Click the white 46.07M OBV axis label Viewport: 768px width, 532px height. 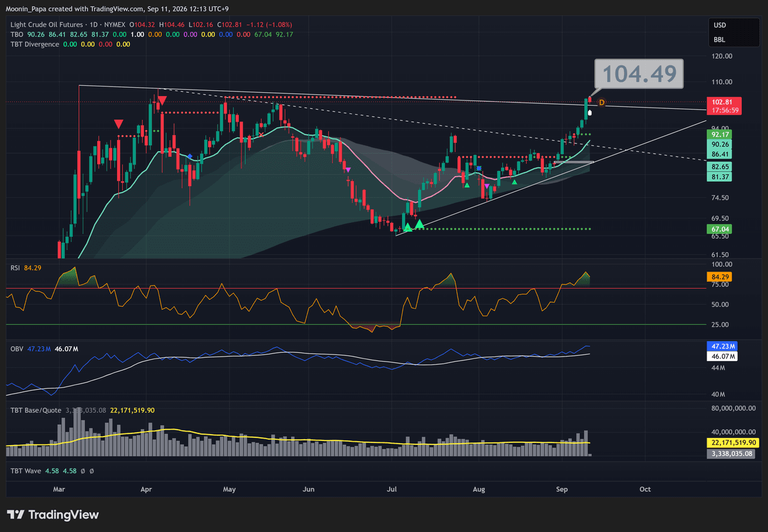[x=723, y=356]
